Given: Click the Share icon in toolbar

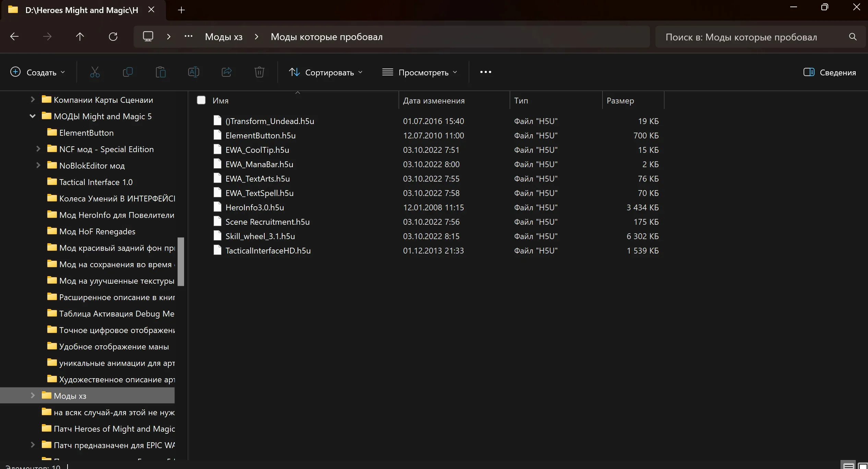Looking at the screenshot, I should 227,72.
